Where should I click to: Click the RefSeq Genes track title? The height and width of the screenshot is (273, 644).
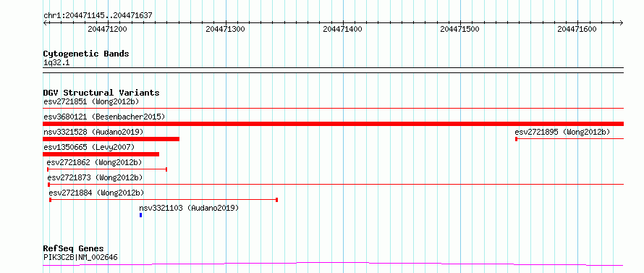(73, 248)
